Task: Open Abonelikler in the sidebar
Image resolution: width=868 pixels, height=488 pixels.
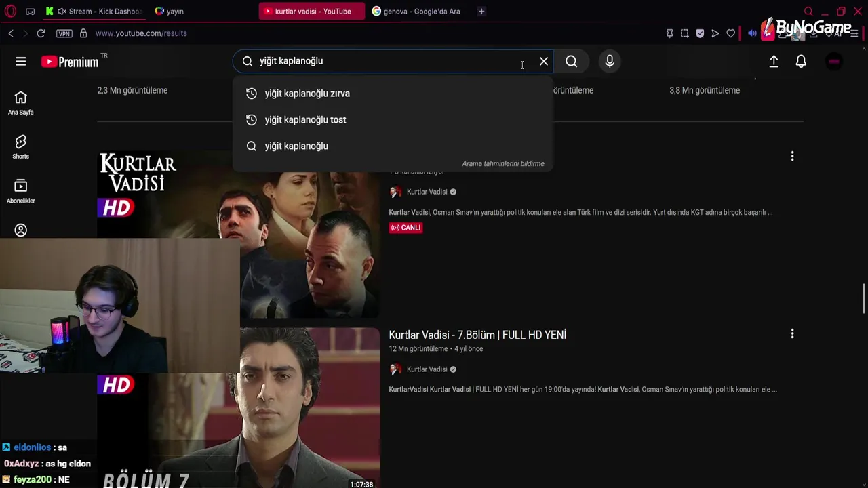Action: (x=21, y=192)
